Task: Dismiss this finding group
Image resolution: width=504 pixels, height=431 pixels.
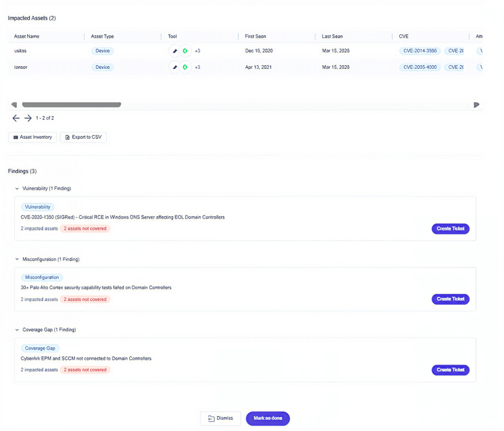Action: pyautogui.click(x=220, y=418)
